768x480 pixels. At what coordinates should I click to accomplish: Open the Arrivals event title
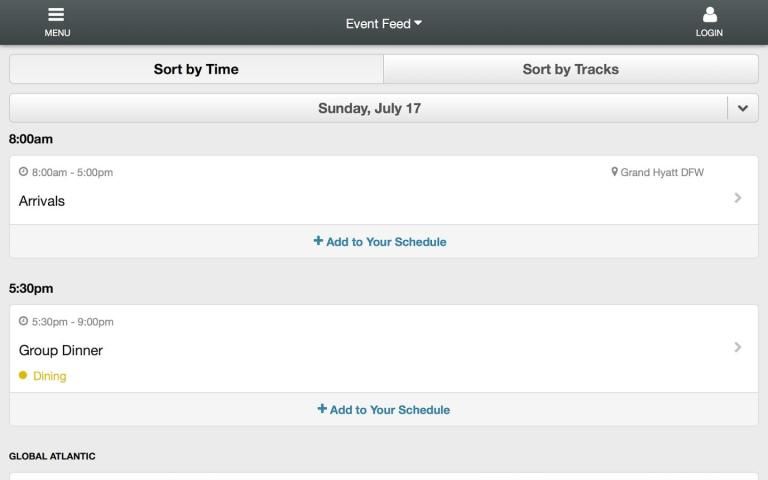(x=42, y=201)
